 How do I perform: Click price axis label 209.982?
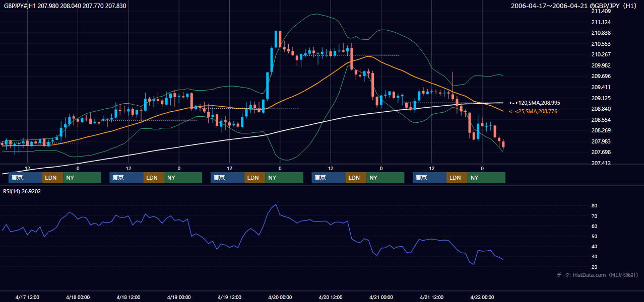click(601, 65)
